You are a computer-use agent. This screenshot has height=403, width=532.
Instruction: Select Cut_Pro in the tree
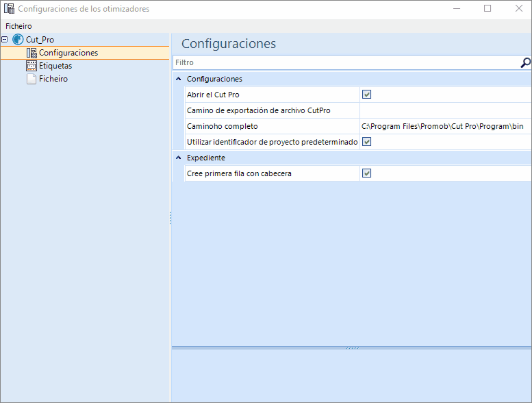click(x=40, y=40)
